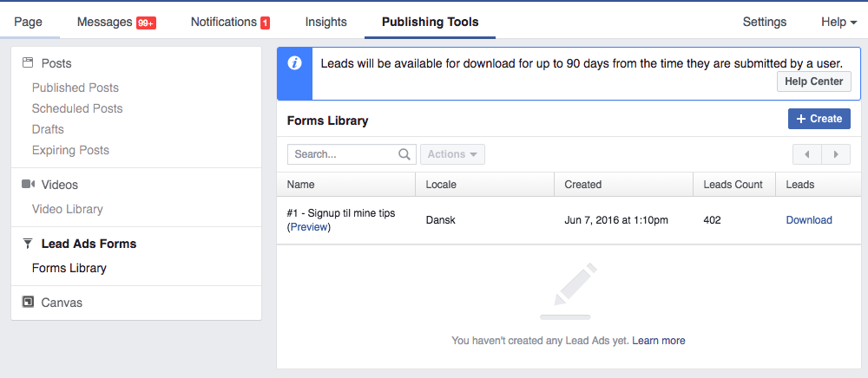The width and height of the screenshot is (868, 378).
Task: Switch to the Page tab
Action: (x=29, y=22)
